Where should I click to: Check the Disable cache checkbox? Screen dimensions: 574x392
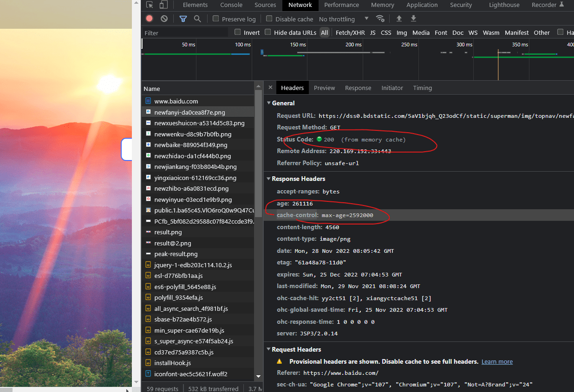tap(269, 19)
